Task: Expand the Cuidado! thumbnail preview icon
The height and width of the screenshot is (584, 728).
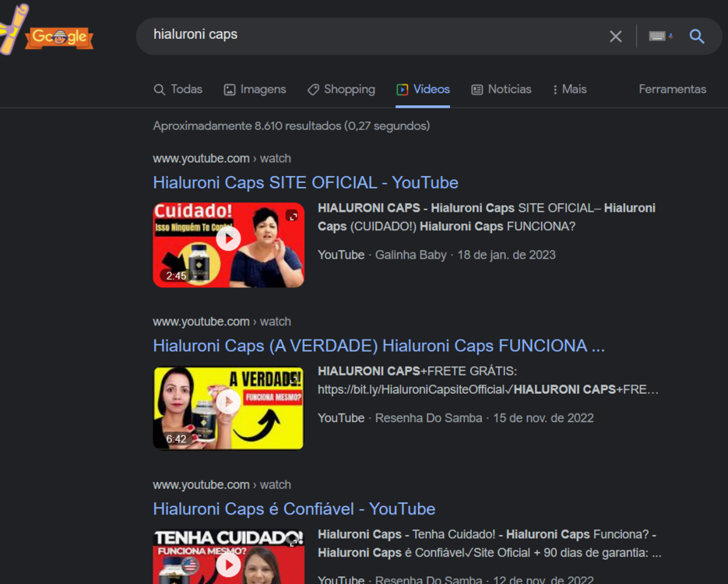Action: 291,216
